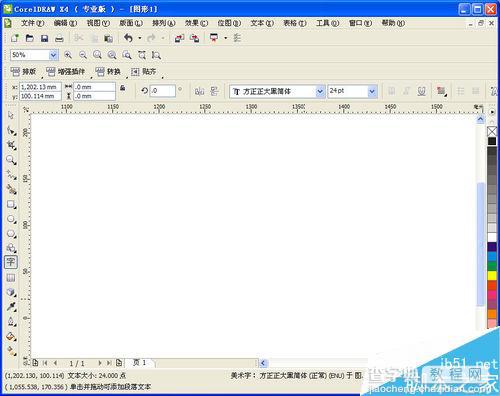Screen dimensions: 500x396
Task: Toggle vertical mirror button
Action: [214, 91]
